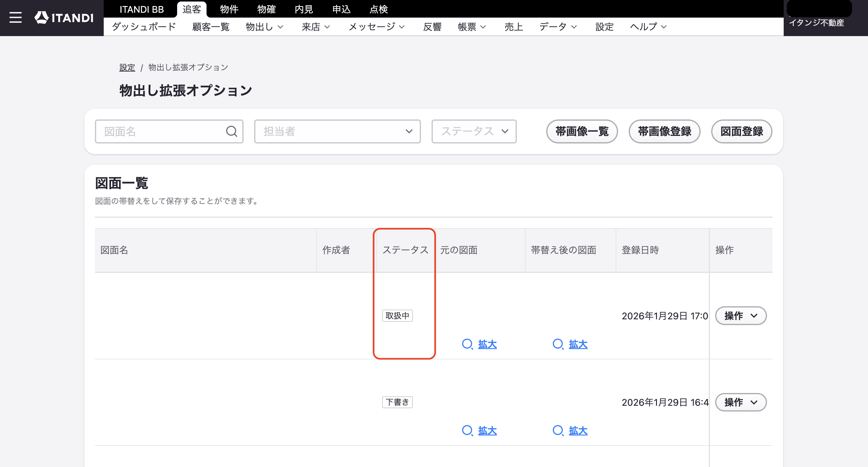Viewport: 868px width, 467px height.
Task: Expand the データ menu
Action: point(558,27)
